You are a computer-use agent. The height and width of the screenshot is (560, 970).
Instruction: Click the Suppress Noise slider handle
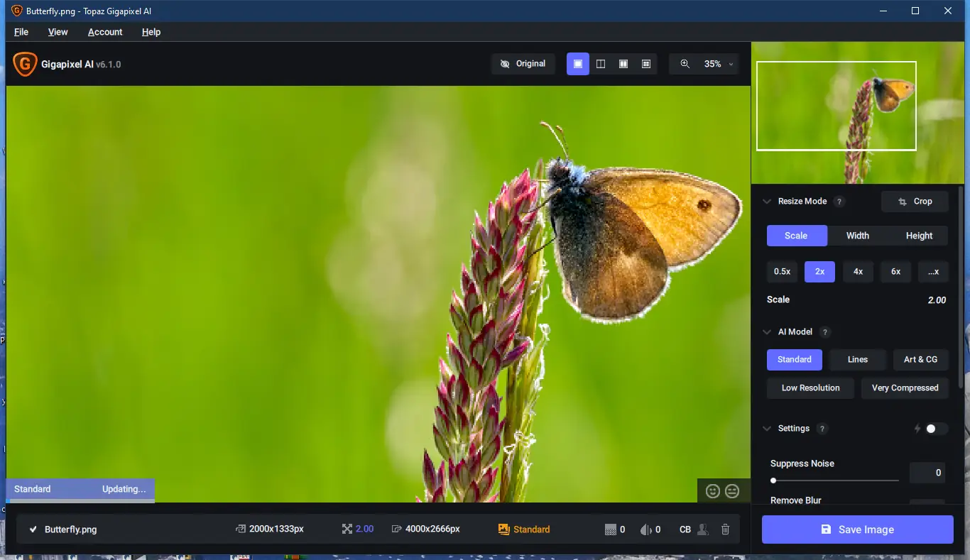click(x=773, y=481)
